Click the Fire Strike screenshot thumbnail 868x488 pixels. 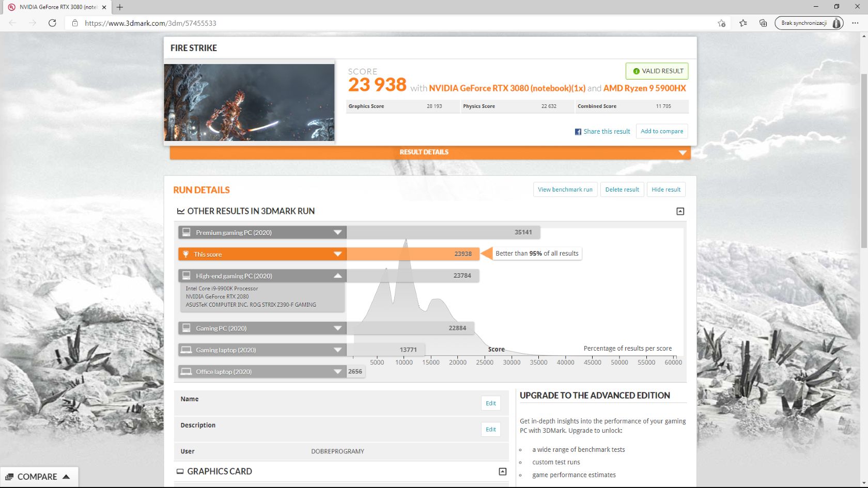(249, 102)
